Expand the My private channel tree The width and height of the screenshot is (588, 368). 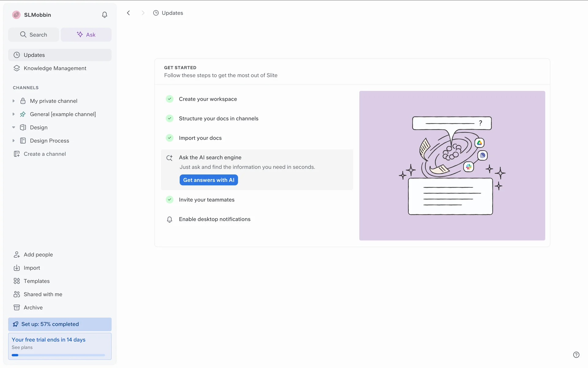pyautogui.click(x=13, y=101)
